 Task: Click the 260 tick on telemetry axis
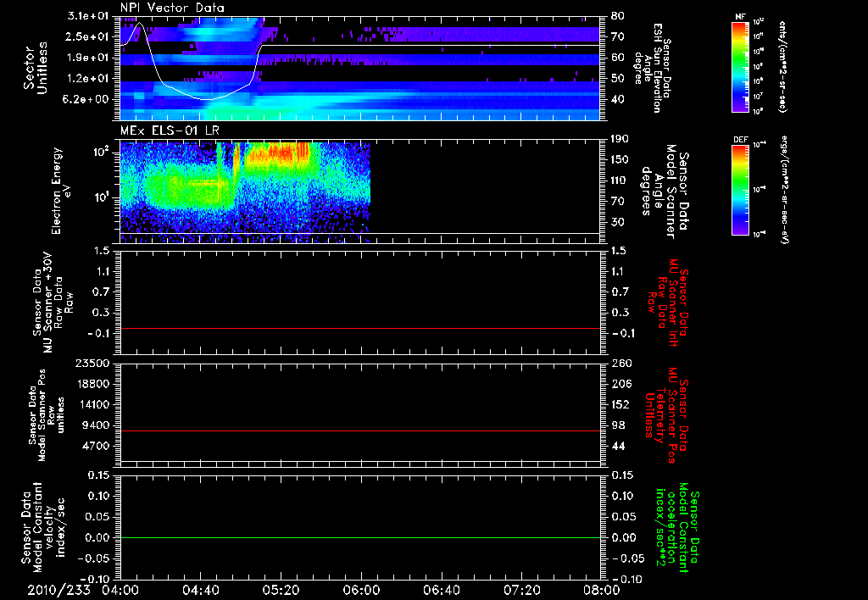(x=620, y=363)
